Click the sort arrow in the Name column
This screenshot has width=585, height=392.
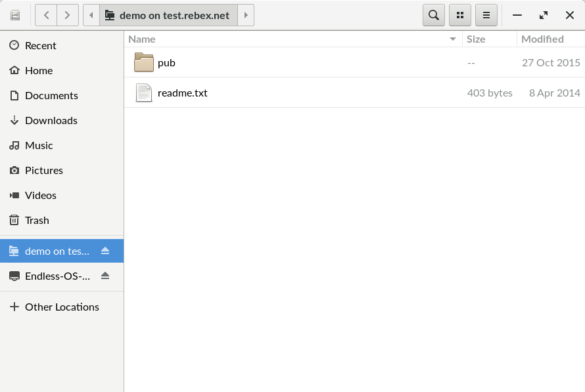453,39
